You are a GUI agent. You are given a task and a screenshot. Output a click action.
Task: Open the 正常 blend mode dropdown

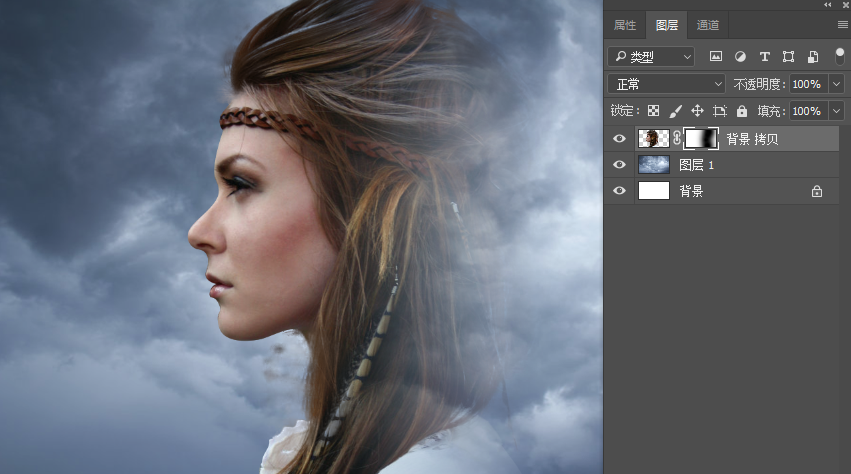click(x=666, y=84)
